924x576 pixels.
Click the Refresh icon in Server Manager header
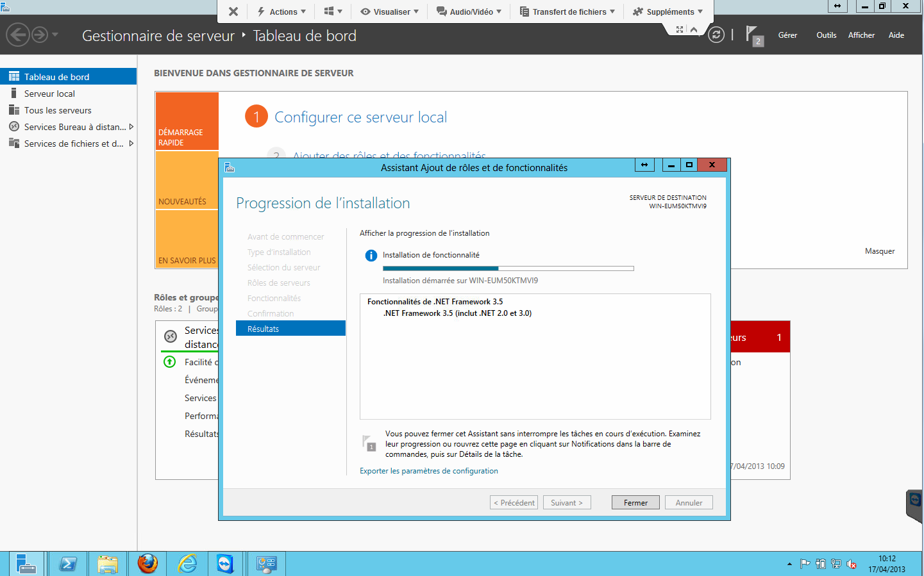pos(716,35)
